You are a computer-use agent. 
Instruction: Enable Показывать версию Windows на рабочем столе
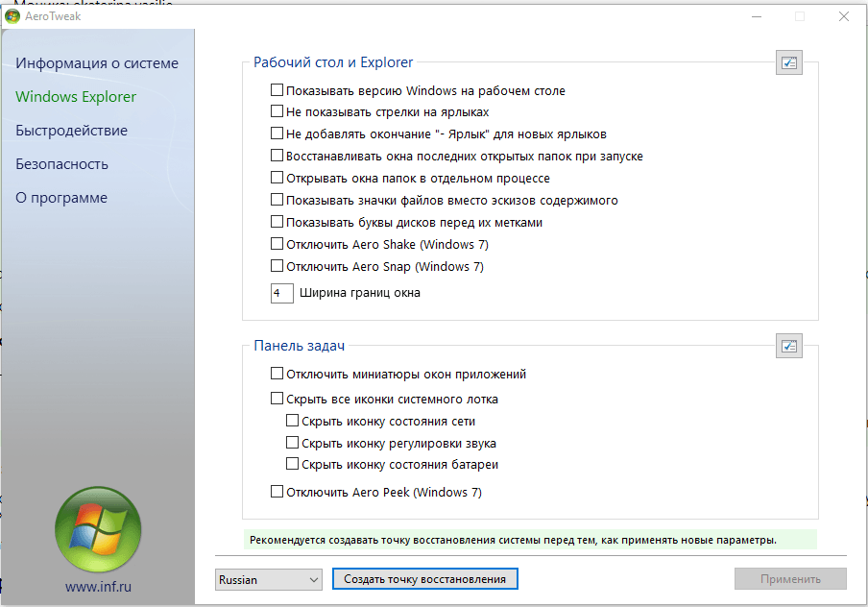click(x=277, y=90)
